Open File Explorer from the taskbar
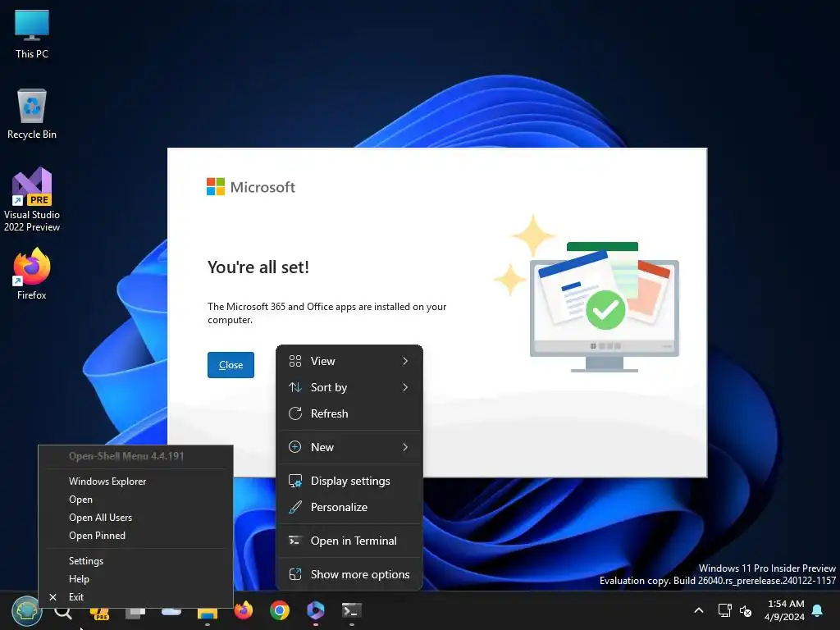The image size is (840, 630). (208, 611)
